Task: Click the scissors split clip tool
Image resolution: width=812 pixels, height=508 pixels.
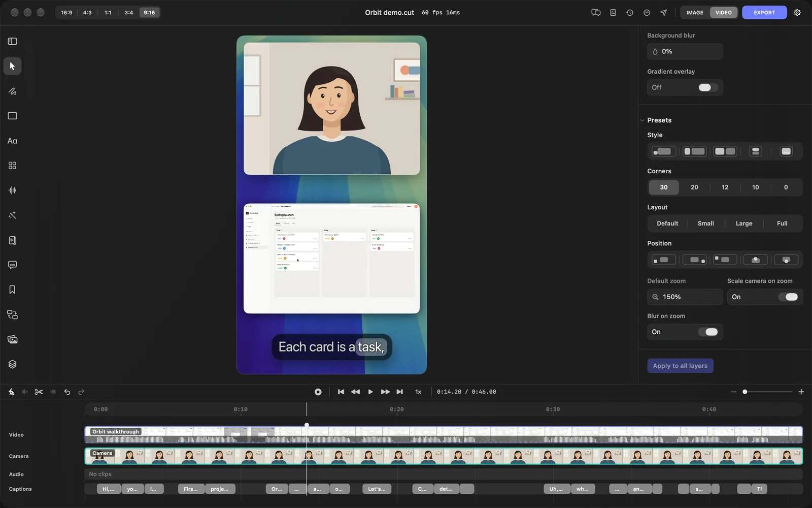Action: [x=39, y=392]
